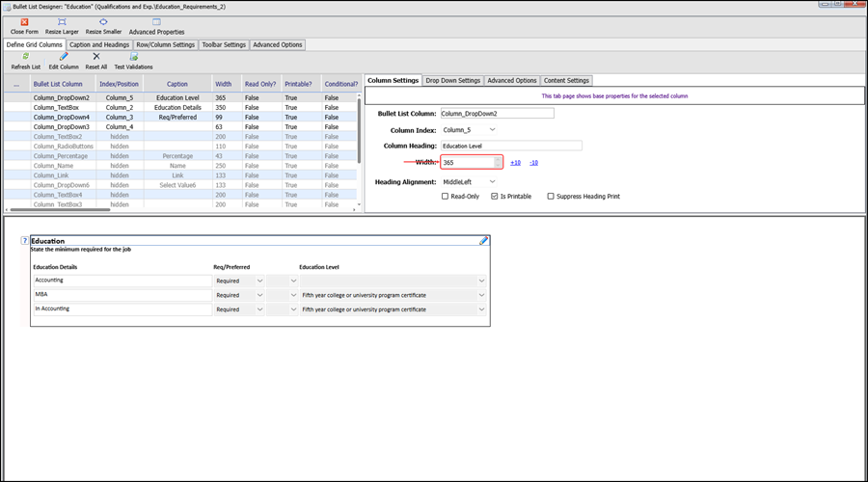Open the Row/Column Settings tab
868x482 pixels.
[x=166, y=44]
